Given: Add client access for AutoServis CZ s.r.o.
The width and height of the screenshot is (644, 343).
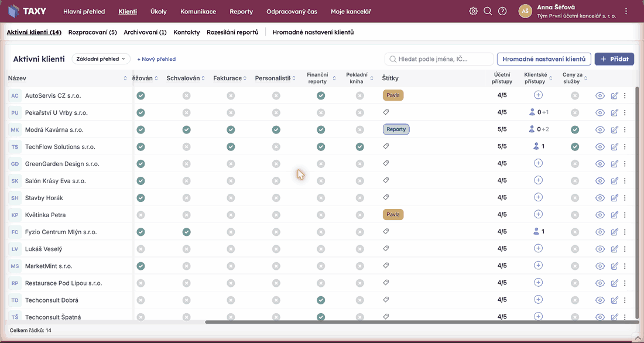Looking at the screenshot, I should coord(538,95).
